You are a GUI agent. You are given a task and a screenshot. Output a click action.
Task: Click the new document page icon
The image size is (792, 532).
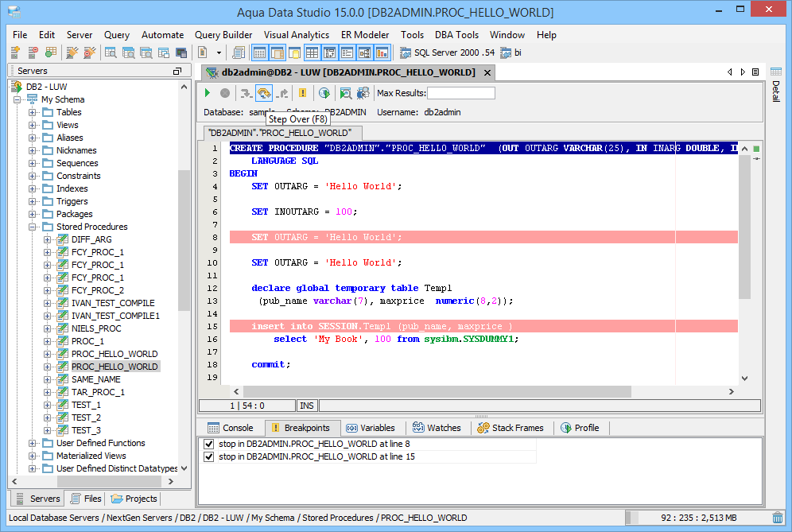coord(203,52)
